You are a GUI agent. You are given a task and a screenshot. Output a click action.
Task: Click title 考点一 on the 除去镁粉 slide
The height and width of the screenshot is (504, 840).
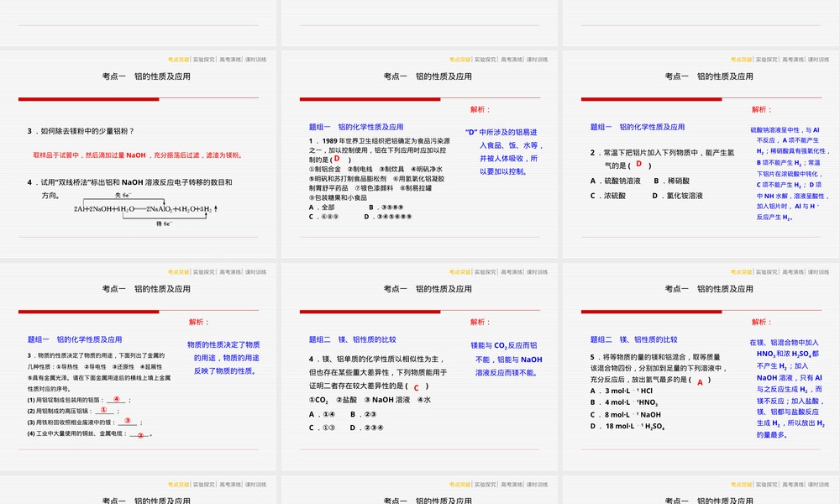pos(113,76)
